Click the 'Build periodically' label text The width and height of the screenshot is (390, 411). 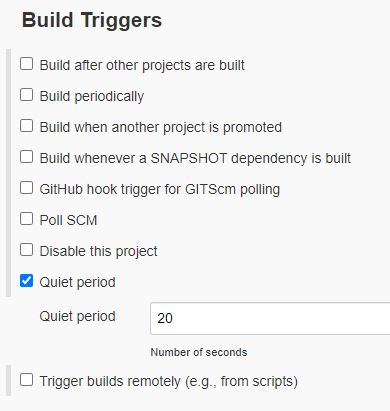92,96
